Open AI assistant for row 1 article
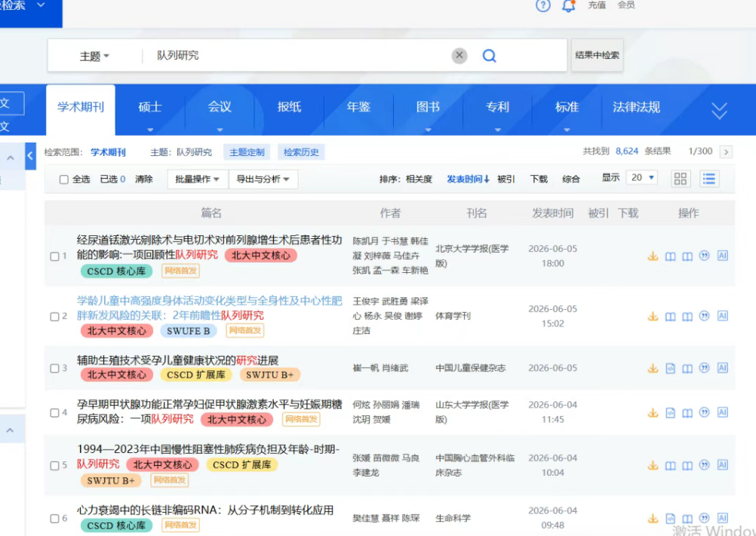 pos(722,256)
